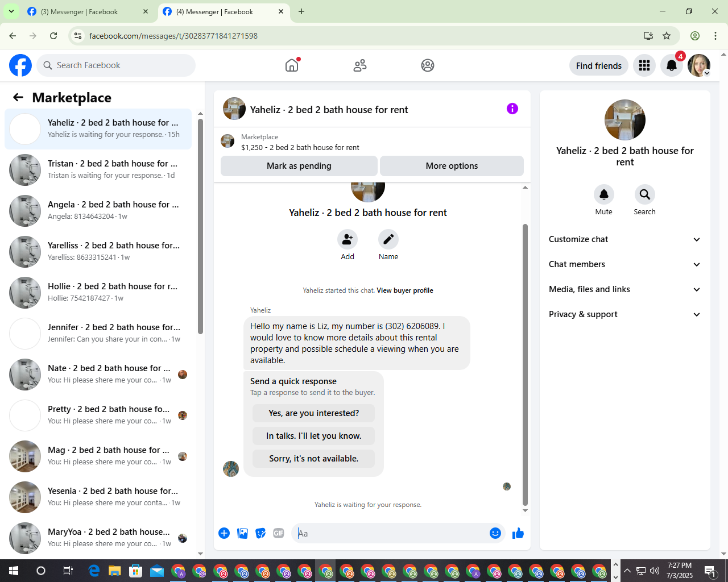Open the Friends icon in top navigation

pos(360,65)
